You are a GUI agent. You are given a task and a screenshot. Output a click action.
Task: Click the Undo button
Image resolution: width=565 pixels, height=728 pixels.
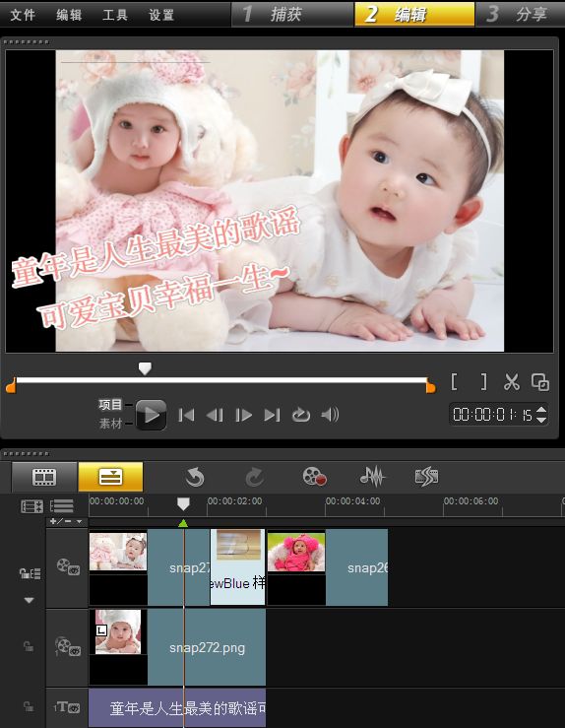pos(195,477)
